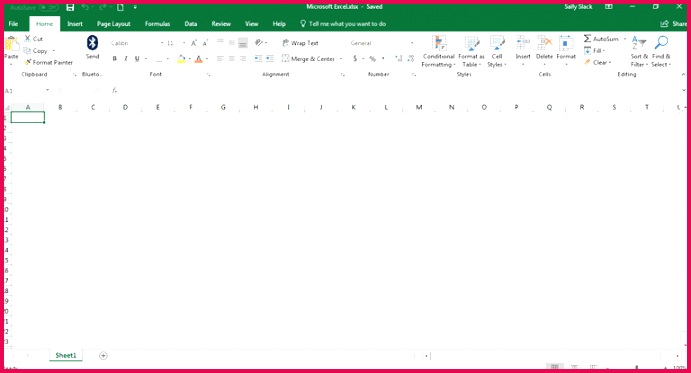The width and height of the screenshot is (691, 373).
Task: Open the Font dialog launcher
Action: tap(208, 75)
